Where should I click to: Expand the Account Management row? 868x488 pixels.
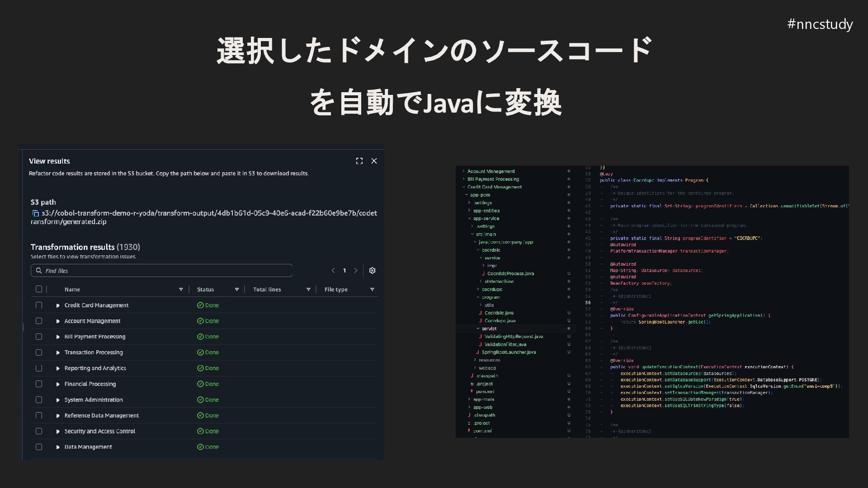tap(58, 321)
